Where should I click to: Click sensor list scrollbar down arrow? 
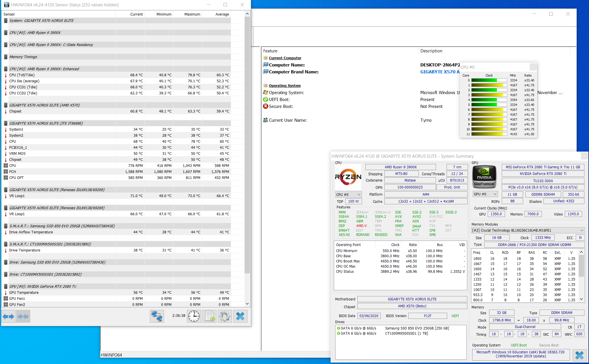247,304
